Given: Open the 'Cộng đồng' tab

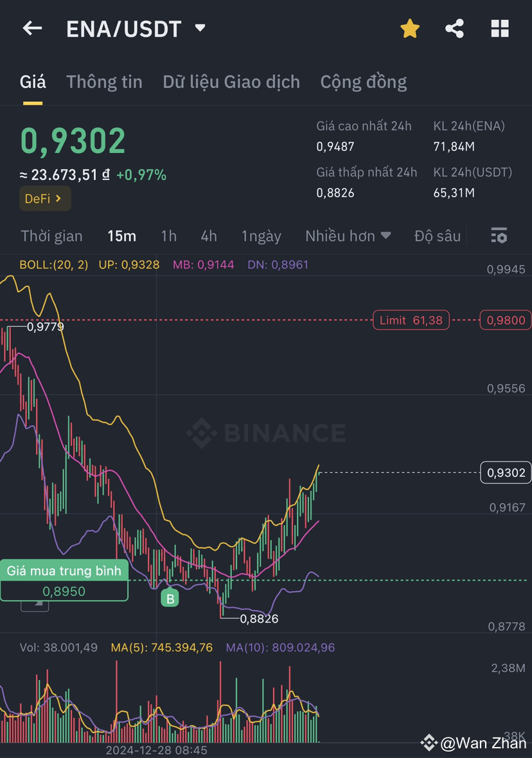Looking at the screenshot, I should 364,82.
